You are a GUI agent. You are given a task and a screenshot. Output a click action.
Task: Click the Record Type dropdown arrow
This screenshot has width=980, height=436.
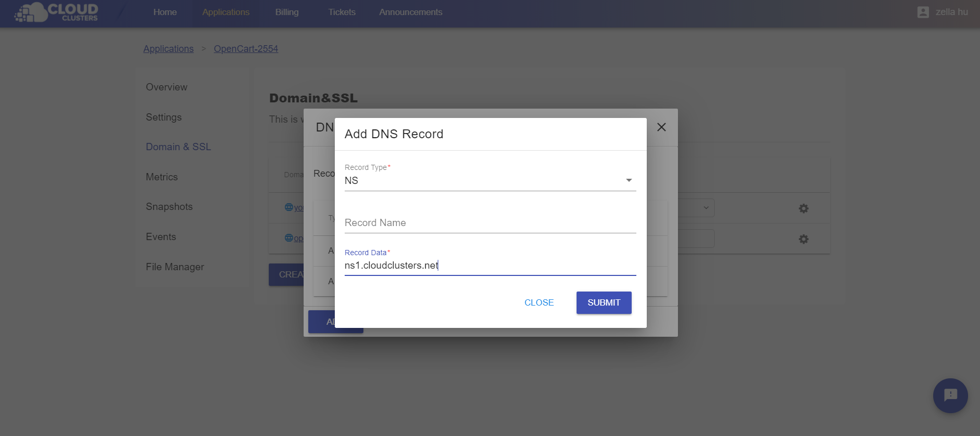click(x=629, y=180)
